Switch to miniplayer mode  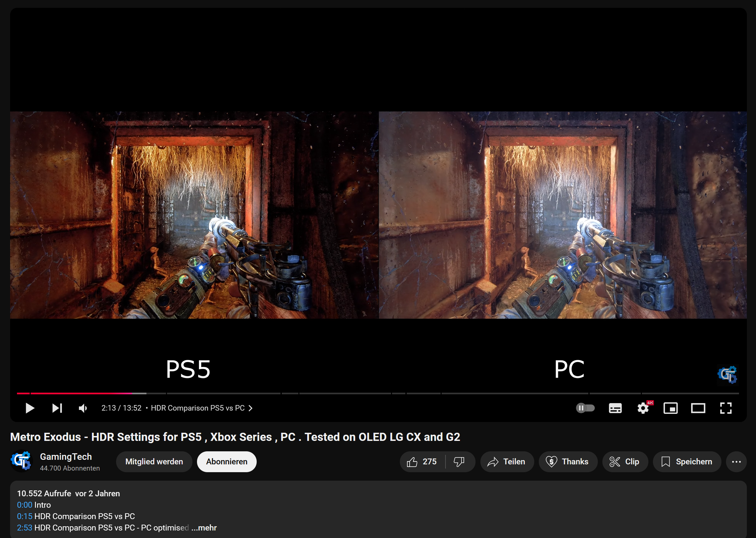(x=670, y=408)
